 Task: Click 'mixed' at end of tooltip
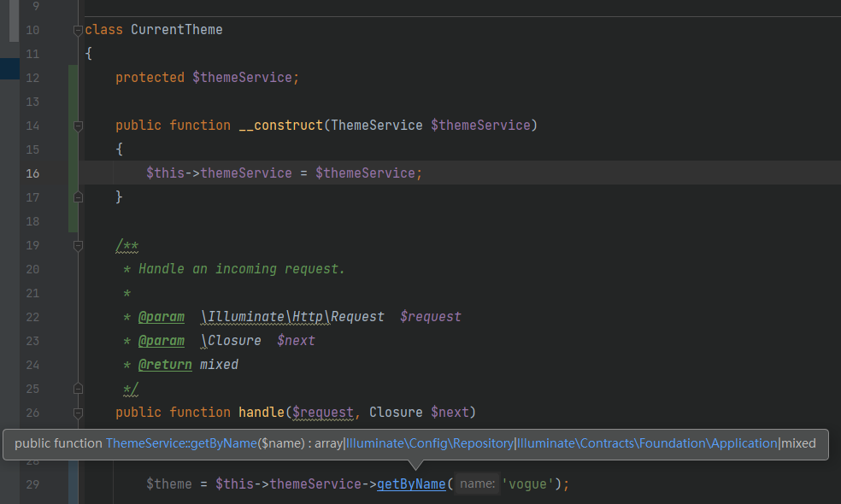[798, 443]
